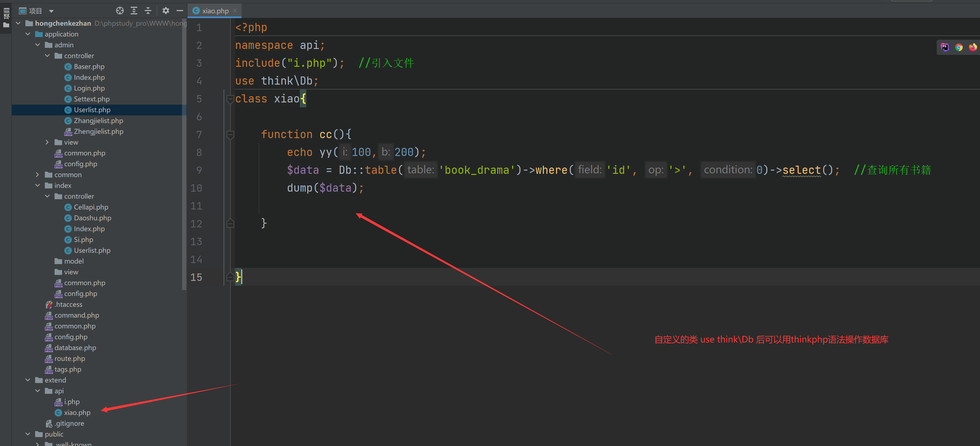
Task: Select Zhengjielist.php file
Action: pos(99,131)
